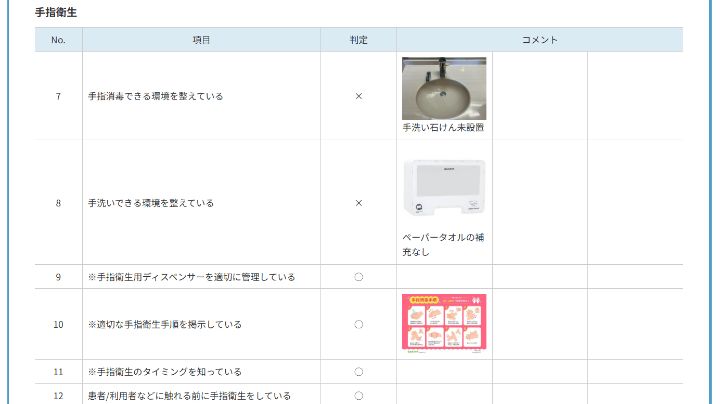
Task: Select item 手洗いできる環境を整えている
Action: click(x=151, y=203)
